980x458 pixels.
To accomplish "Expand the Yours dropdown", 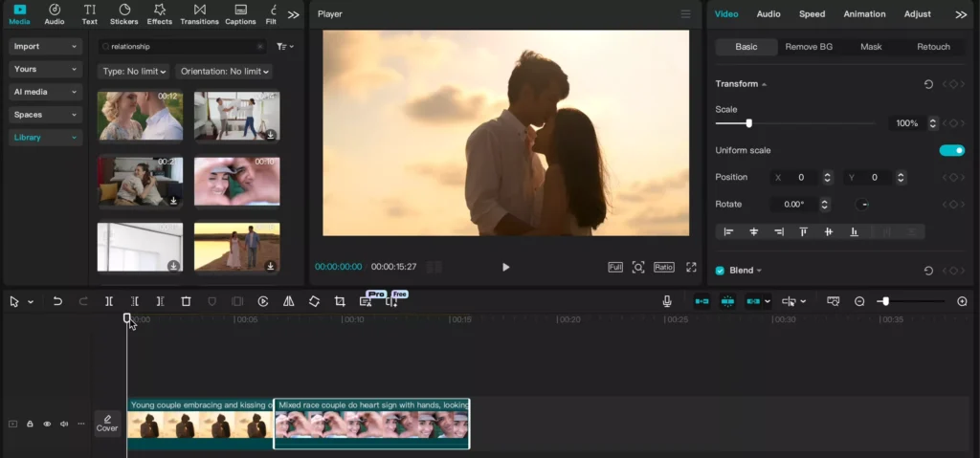I will tap(45, 69).
